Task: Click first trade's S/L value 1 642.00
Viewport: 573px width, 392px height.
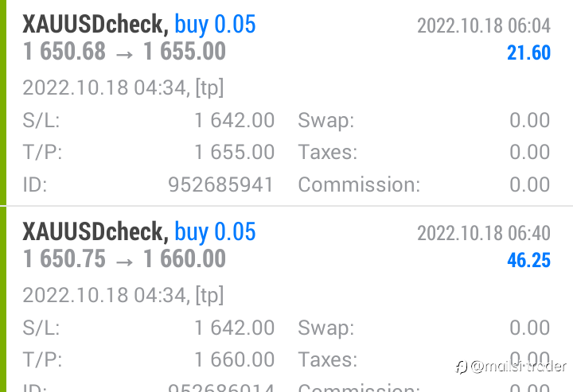Action: click(234, 120)
